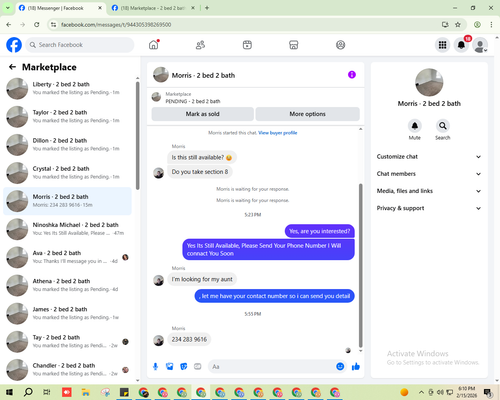Open Windows taskbar search
Image resolution: width=500 pixels, height=400 pixels.
pyautogui.click(x=28, y=392)
